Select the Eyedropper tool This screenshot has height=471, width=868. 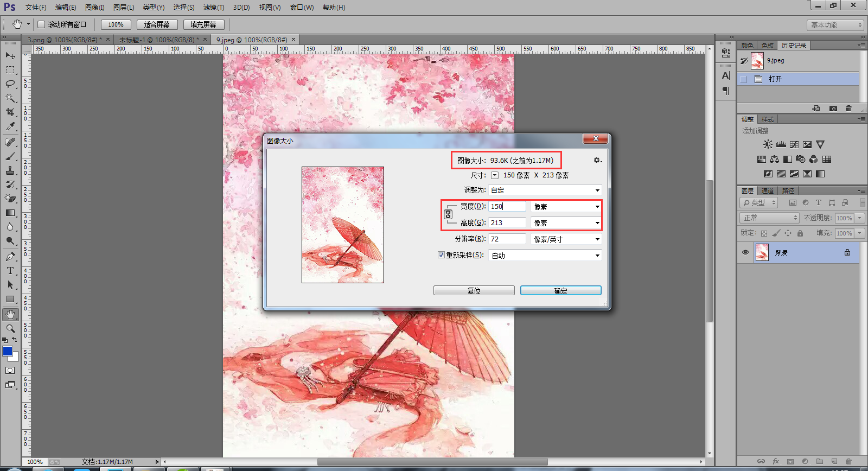10,126
